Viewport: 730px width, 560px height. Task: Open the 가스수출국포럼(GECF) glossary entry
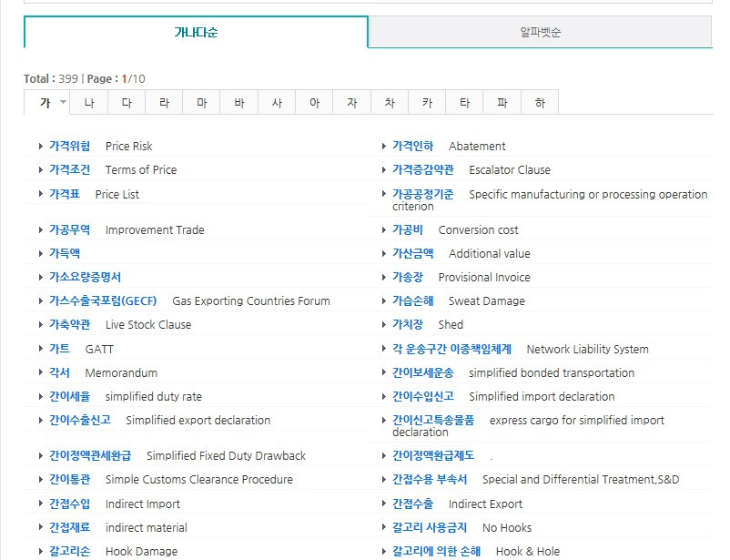pyautogui.click(x=103, y=300)
